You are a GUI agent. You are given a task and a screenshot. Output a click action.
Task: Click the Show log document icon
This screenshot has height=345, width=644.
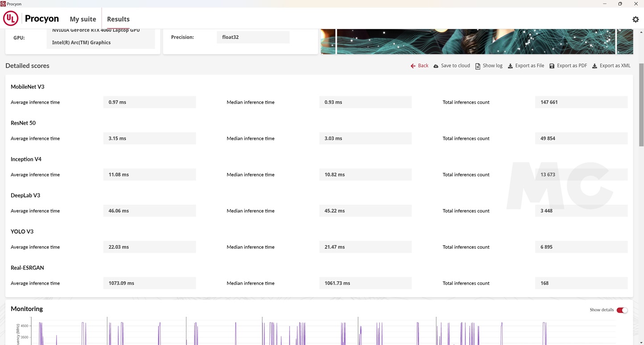tap(478, 66)
